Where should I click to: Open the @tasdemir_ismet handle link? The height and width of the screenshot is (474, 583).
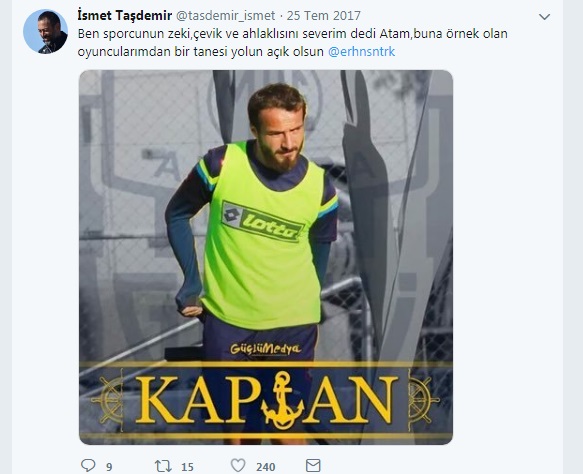tap(225, 16)
